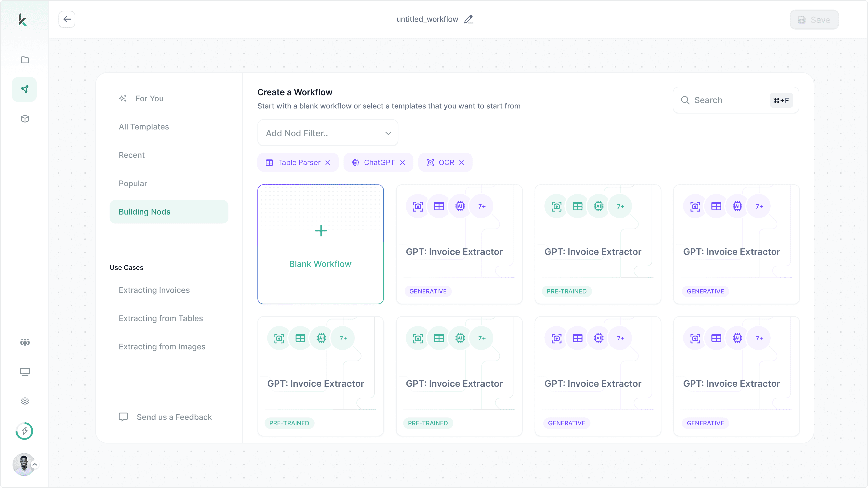Open the folder icon in sidebar

pyautogui.click(x=25, y=60)
